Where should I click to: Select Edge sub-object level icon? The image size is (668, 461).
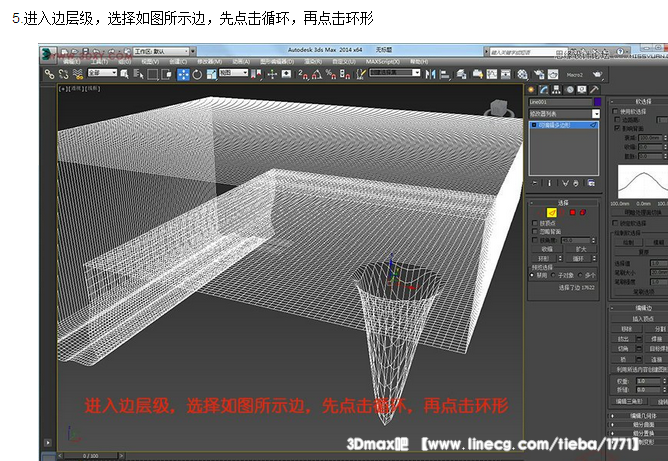[552, 212]
